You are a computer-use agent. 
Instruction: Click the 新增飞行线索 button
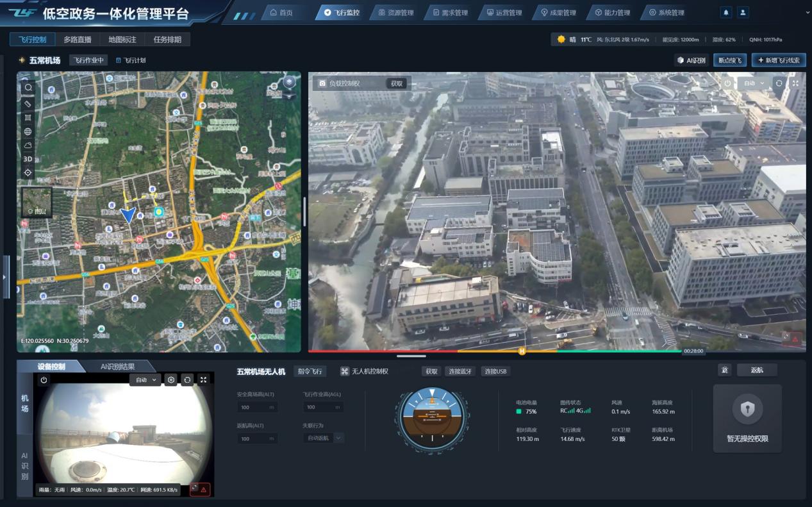click(x=778, y=60)
